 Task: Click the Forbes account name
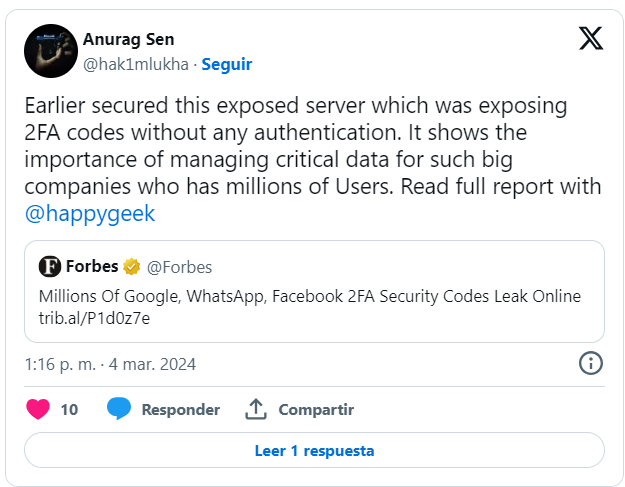(x=92, y=267)
